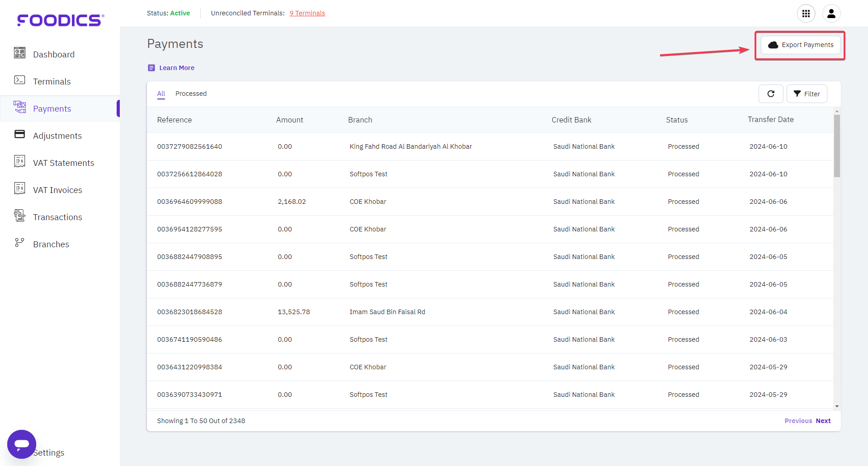
Task: Click the Transfer Date column header
Action: (x=770, y=119)
